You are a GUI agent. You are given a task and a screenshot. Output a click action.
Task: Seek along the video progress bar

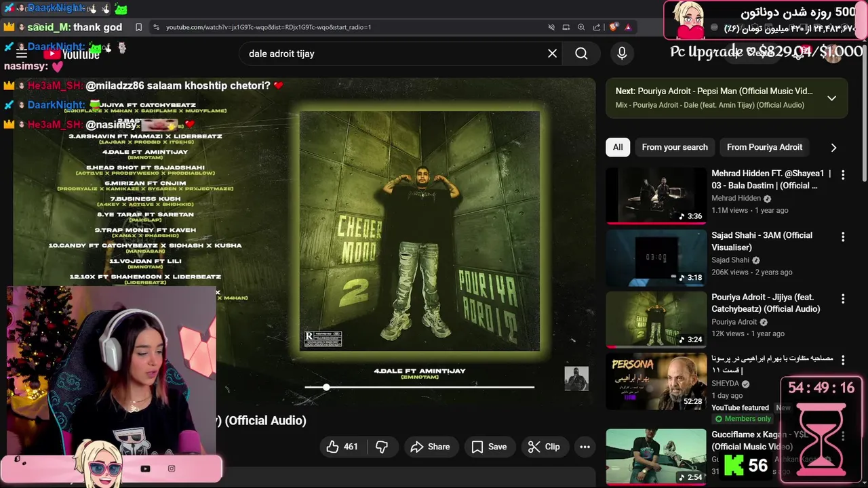click(x=419, y=387)
